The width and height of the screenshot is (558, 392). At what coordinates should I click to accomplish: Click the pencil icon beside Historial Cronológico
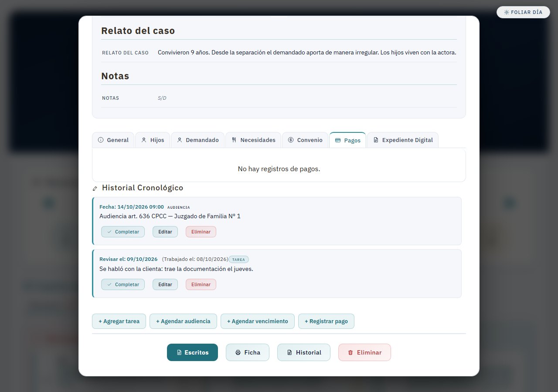pyautogui.click(x=95, y=189)
